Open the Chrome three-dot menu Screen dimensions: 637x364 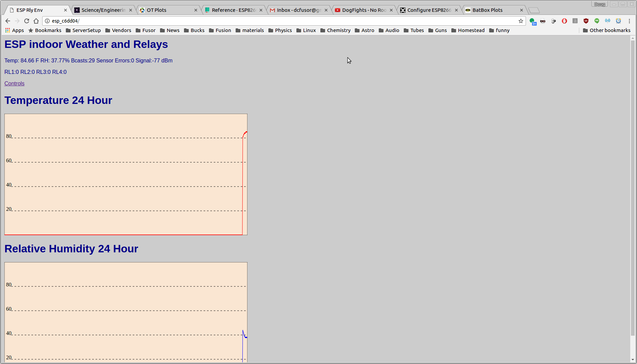pyautogui.click(x=629, y=21)
